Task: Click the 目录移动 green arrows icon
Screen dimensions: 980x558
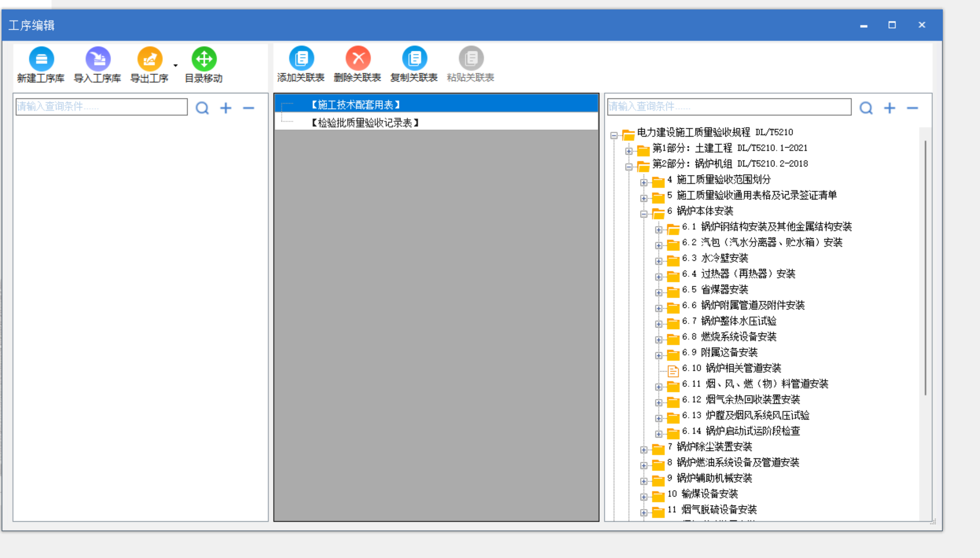Action: (x=204, y=59)
